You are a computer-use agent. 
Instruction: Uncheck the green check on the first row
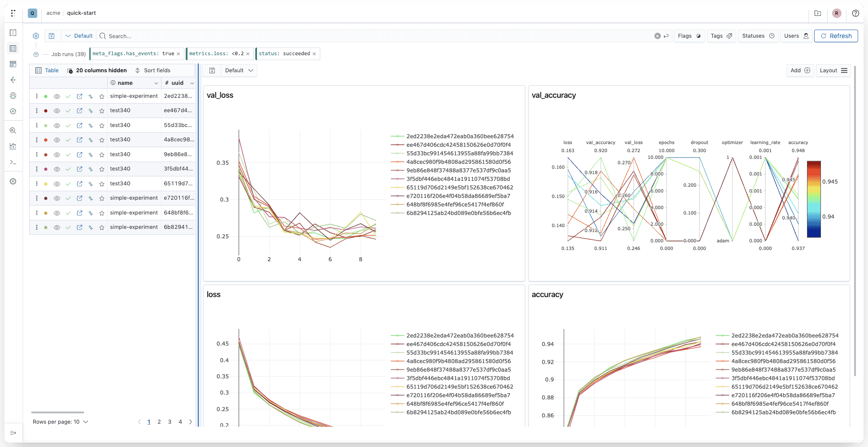68,96
